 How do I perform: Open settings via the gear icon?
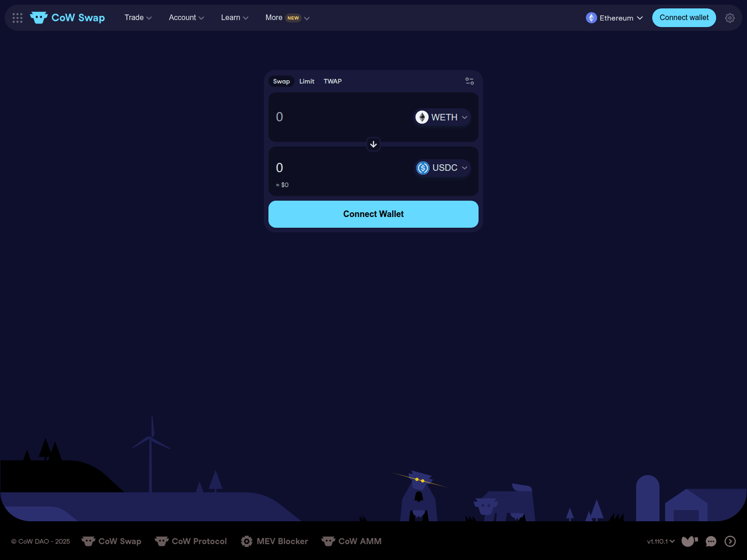click(730, 18)
